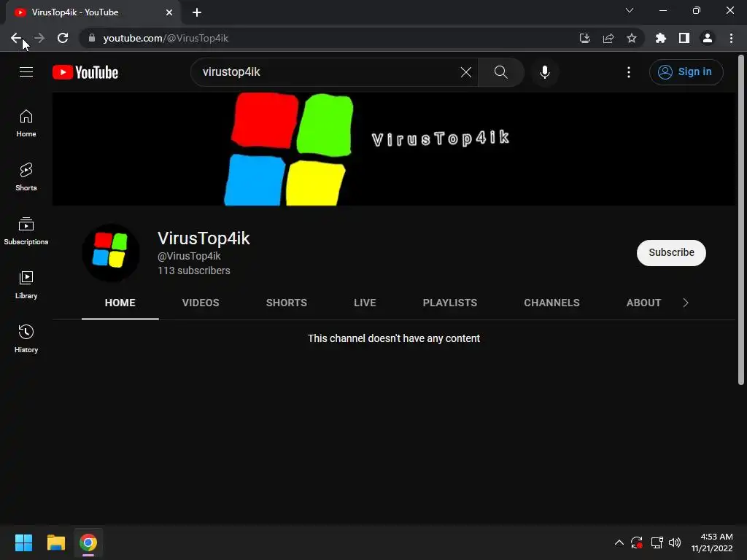
Task: Open the PLAYLISTS tab
Action: 449,303
